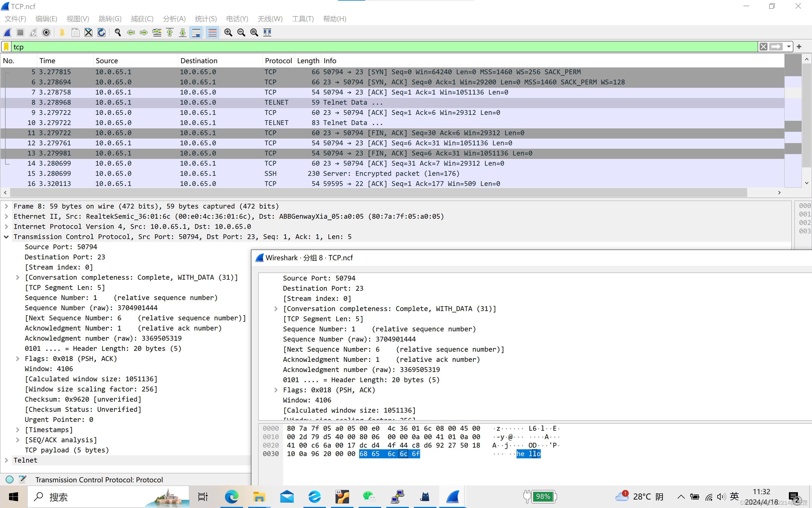This screenshot has height=508, width=812.
Task: Zoom in on packet text
Action: (228, 32)
